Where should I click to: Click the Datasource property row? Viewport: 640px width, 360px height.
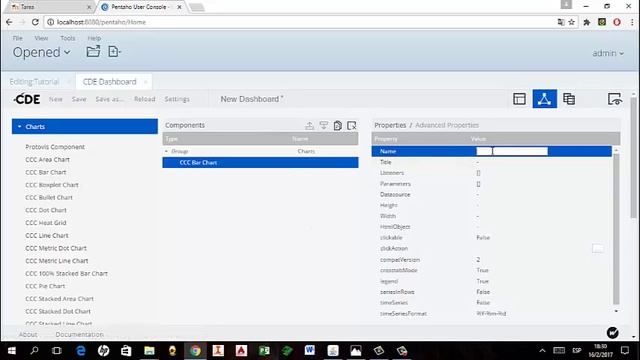[x=491, y=195]
